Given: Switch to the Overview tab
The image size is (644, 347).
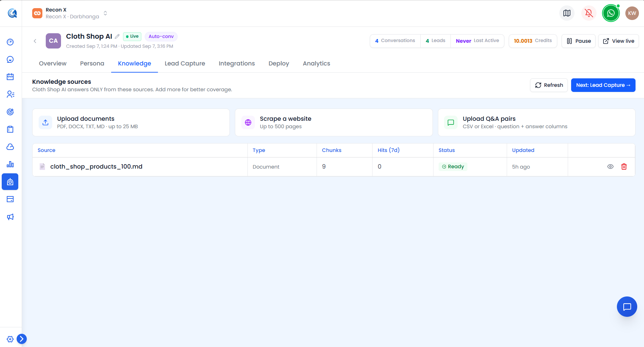Looking at the screenshot, I should point(53,63).
